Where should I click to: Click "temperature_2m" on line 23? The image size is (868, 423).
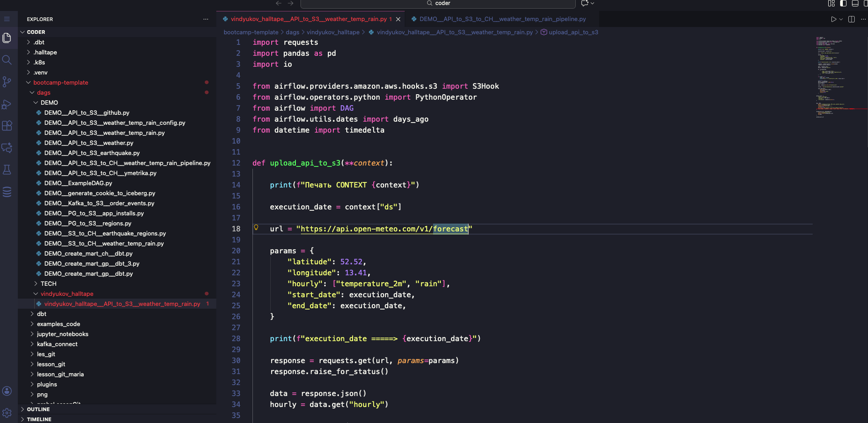click(x=371, y=284)
